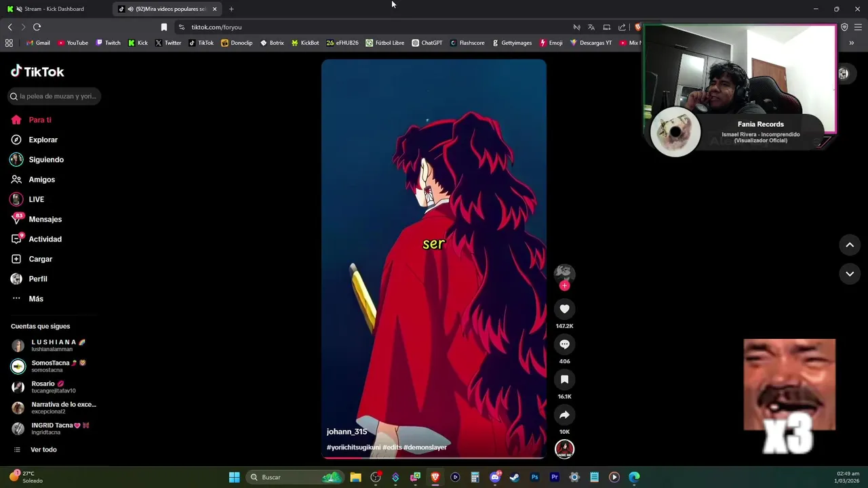This screenshot has height=488, width=868.
Task: Click the #demonslayer hashtag
Action: pyautogui.click(x=425, y=447)
